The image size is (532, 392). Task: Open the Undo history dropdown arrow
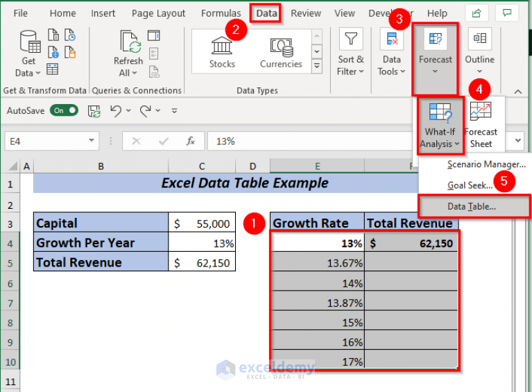128,110
